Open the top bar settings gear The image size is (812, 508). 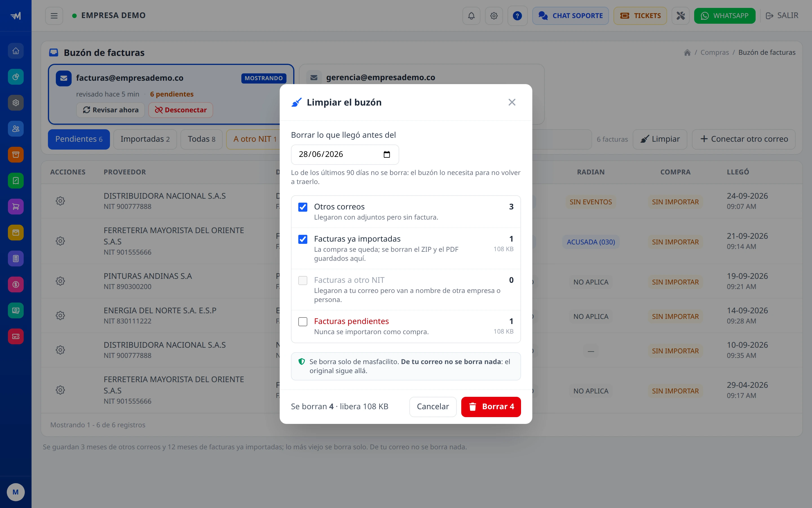[x=494, y=16]
